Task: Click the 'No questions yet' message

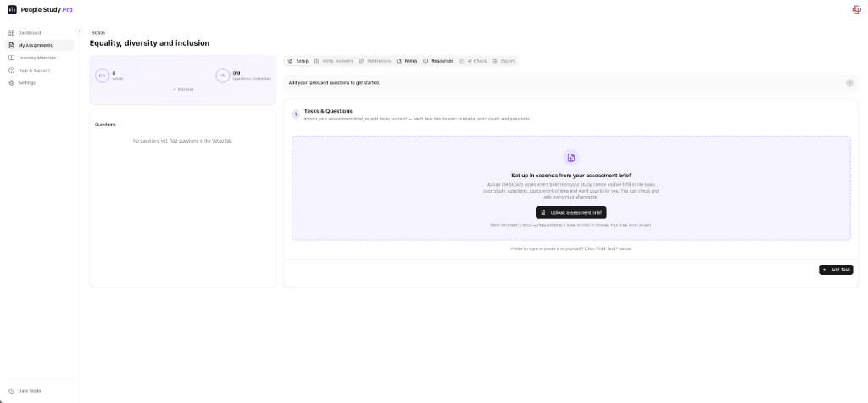Action: tap(183, 141)
